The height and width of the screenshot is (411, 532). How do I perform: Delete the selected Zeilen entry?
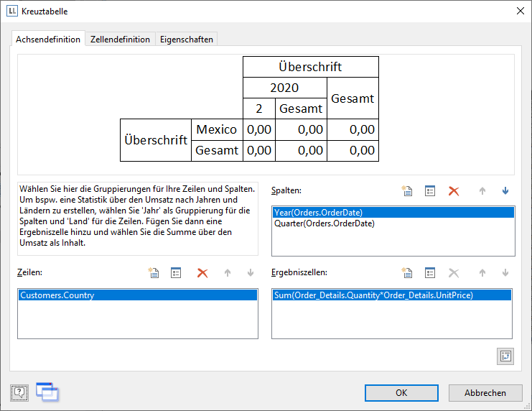click(x=202, y=273)
